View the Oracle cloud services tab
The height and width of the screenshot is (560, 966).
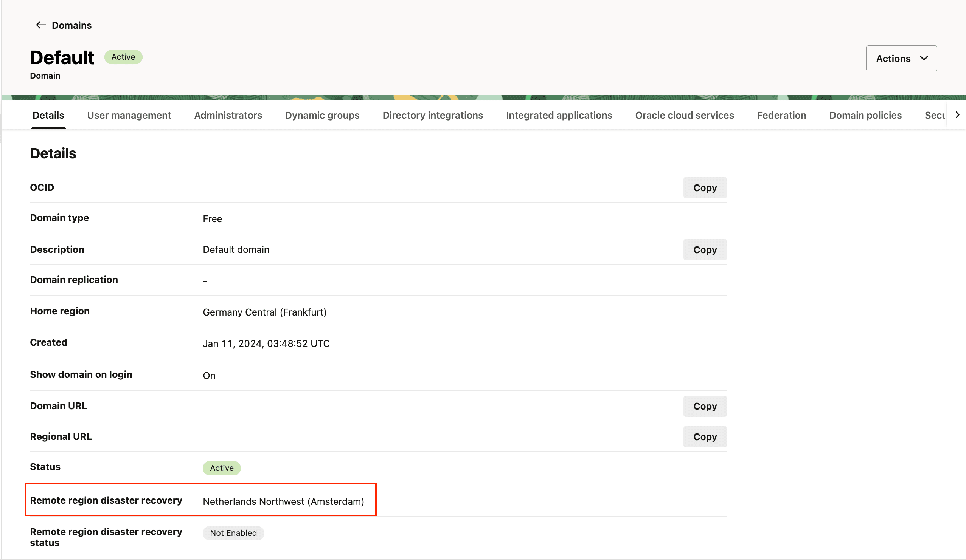684,115
